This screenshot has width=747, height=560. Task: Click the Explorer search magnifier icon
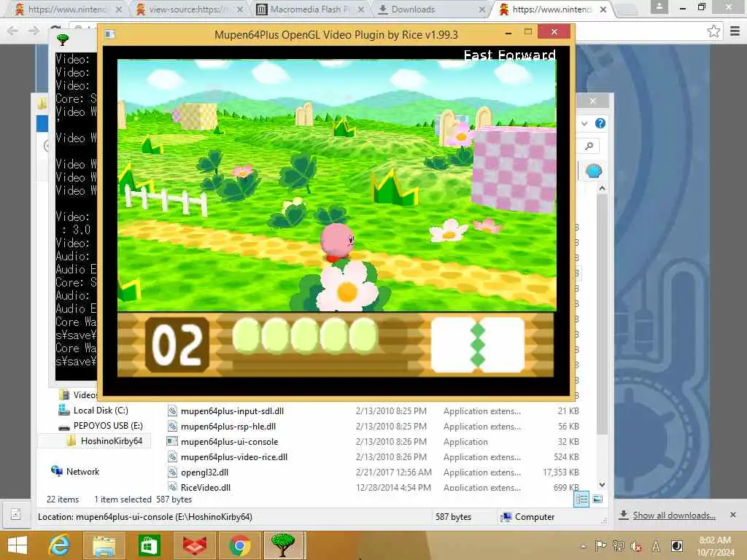[x=589, y=146]
